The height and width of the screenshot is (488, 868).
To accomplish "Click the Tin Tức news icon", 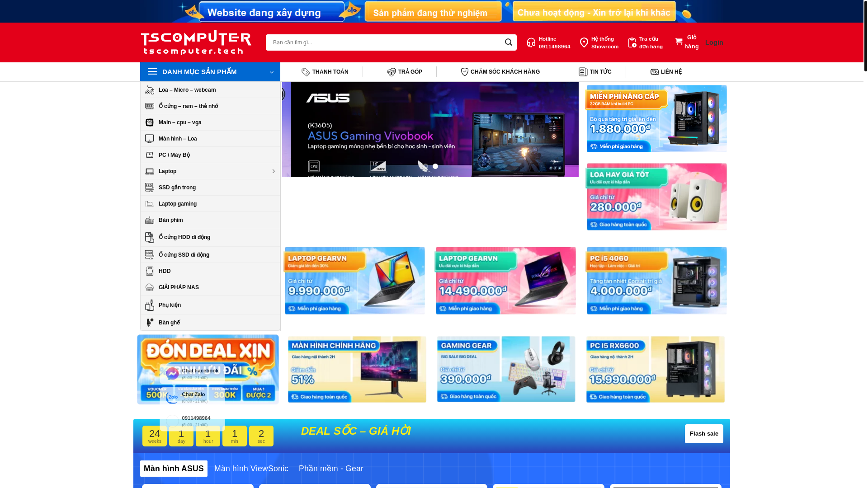I will tap(583, 72).
